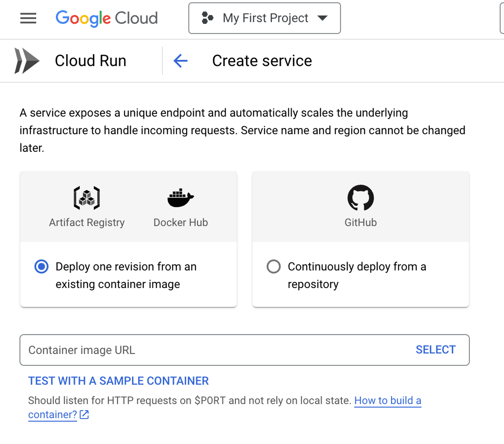Click the GitHub label text
Screen dimensions: 504x444
[361, 223]
